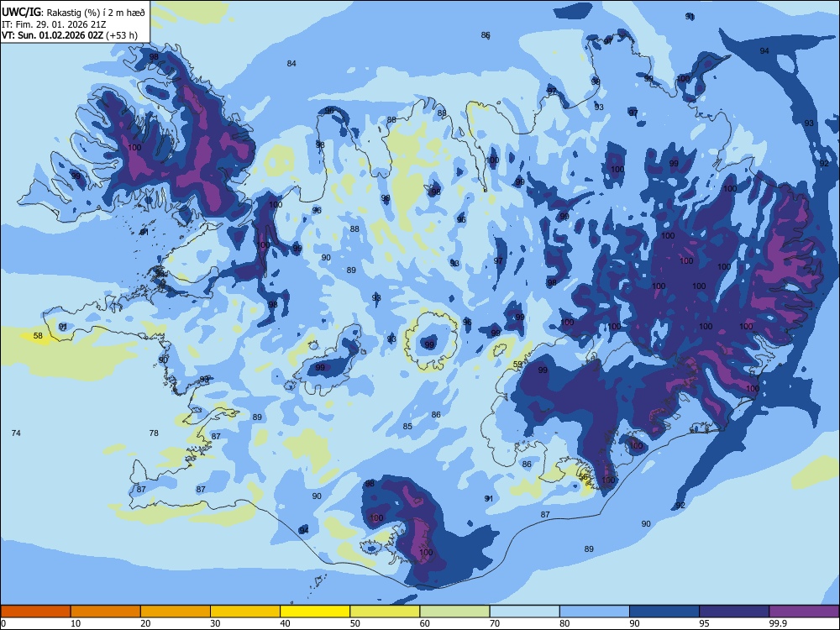Viewport: 840px width, 630px height.
Task: Click the '80' tick label in the legend
Action: [564, 623]
